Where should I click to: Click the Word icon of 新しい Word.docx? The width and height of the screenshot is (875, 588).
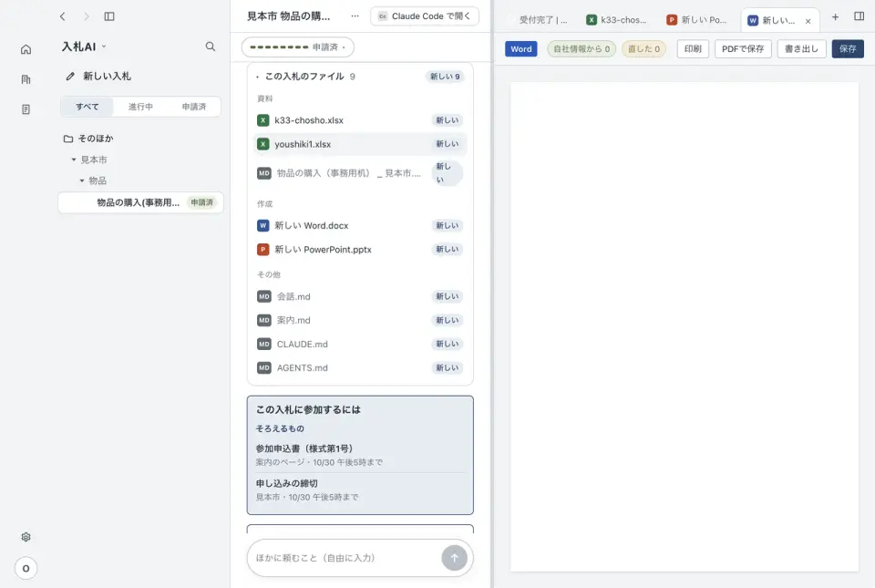point(262,225)
